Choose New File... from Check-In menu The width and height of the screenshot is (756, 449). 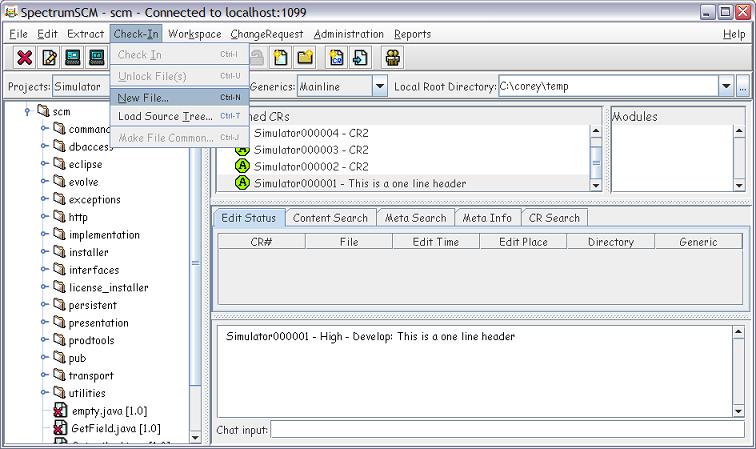coord(179,97)
